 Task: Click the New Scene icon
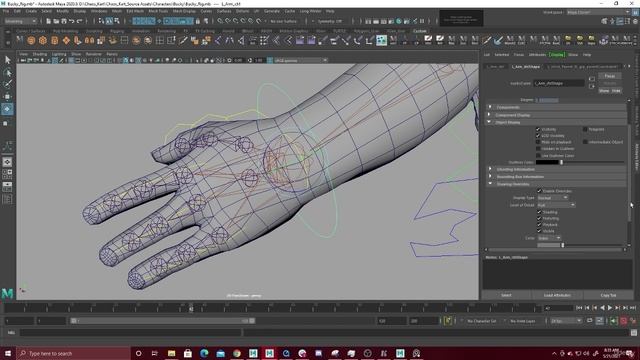48,21
